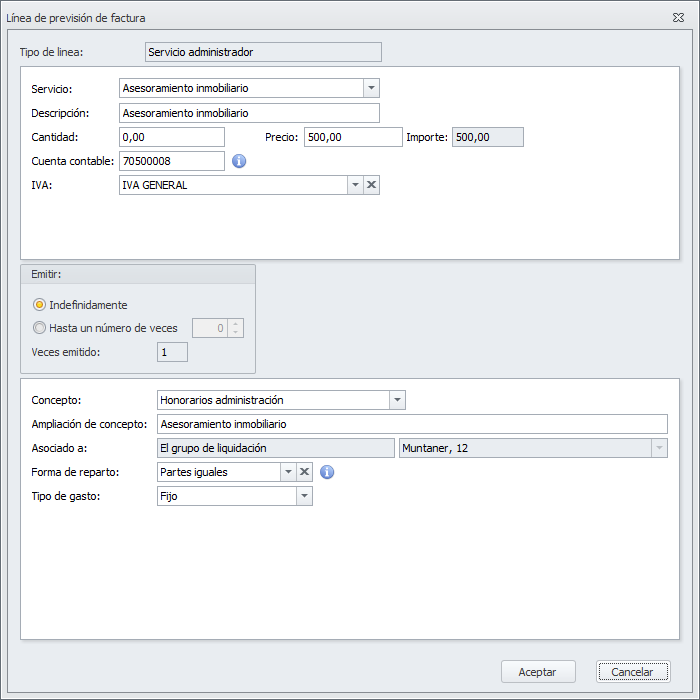This screenshot has width=700, height=700.
Task: Close the Línea de previsión dialog
Action: point(678,18)
